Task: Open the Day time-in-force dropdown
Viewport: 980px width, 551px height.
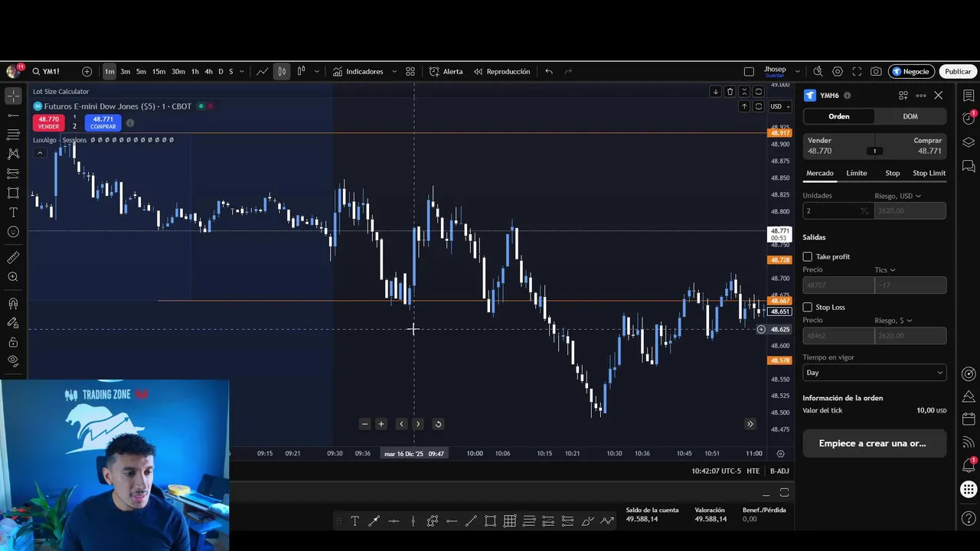Action: pyautogui.click(x=874, y=373)
